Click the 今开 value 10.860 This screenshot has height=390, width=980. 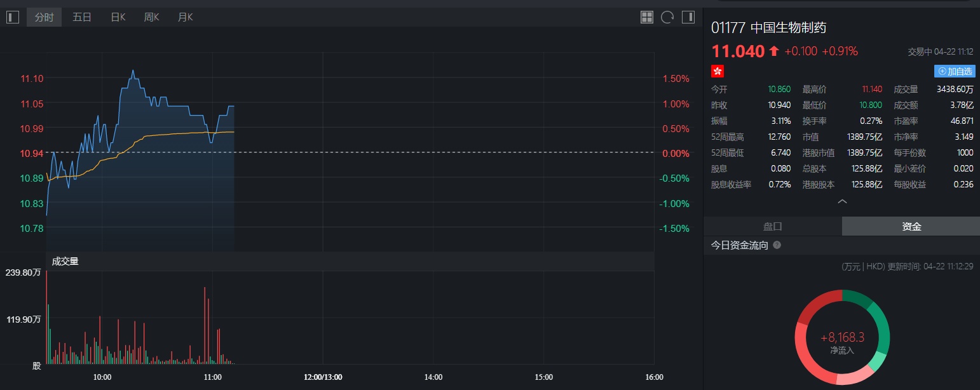point(779,90)
